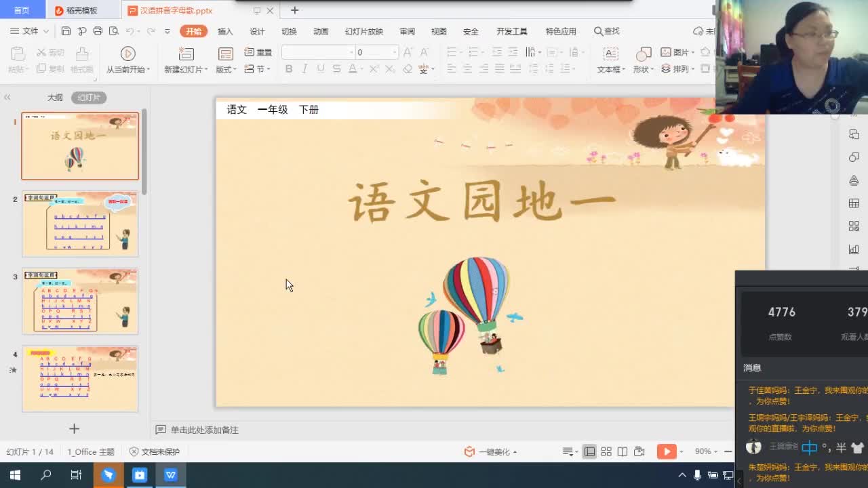Select slide 3 thumbnail in the panel
The width and height of the screenshot is (868, 488).
point(80,301)
